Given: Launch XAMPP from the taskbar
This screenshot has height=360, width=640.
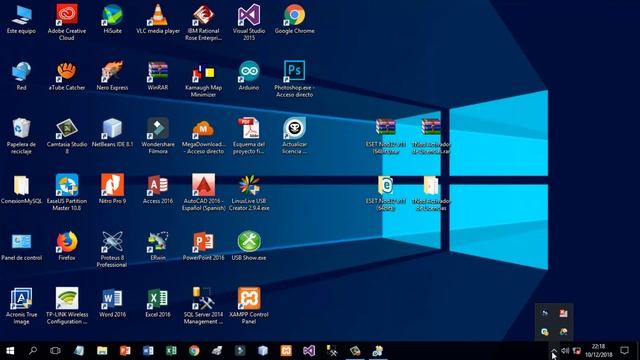Looking at the screenshot, I should pyautogui.click(x=286, y=351).
